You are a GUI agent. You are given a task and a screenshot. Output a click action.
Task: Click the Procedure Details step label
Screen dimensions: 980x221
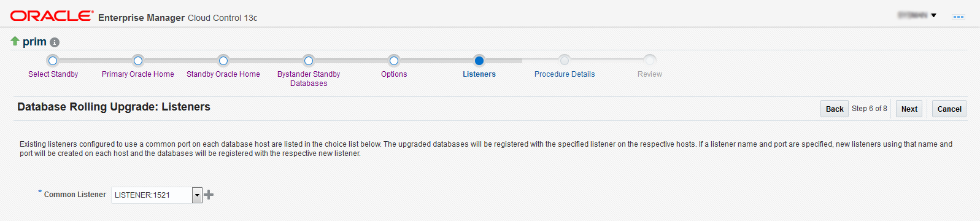pyautogui.click(x=565, y=74)
